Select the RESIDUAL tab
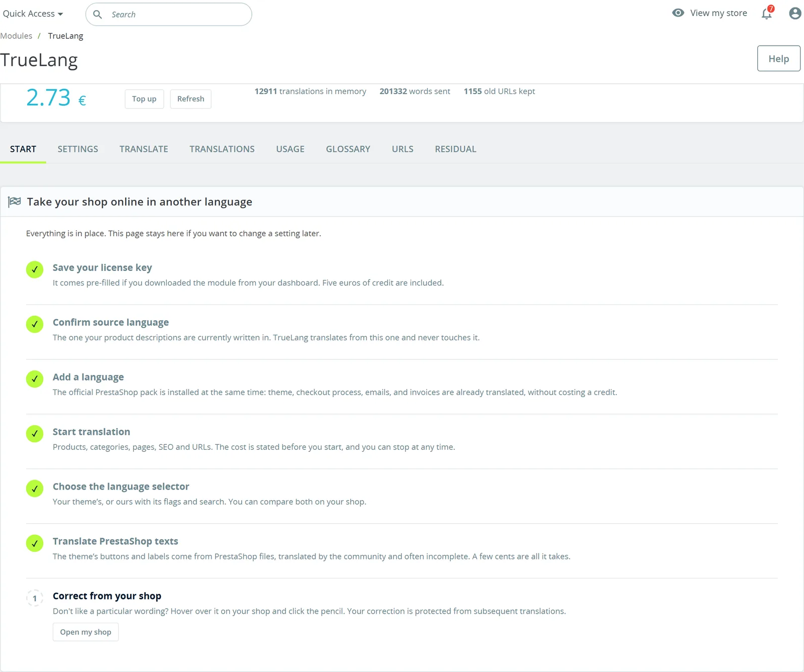 [x=456, y=149]
